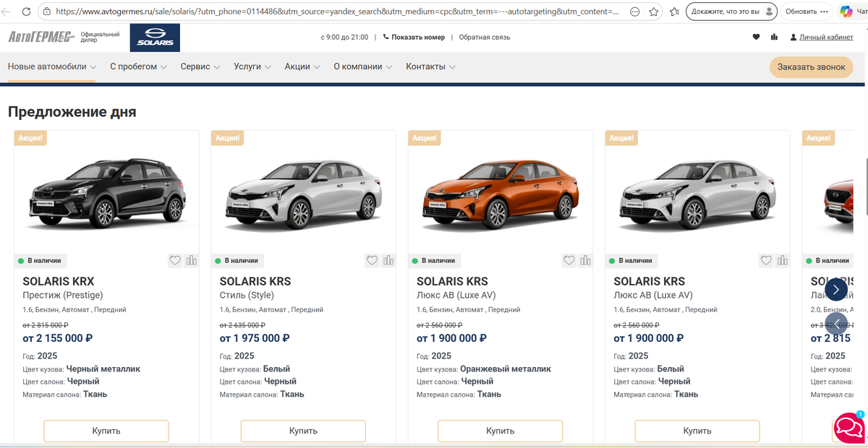This screenshot has width=868, height=448.
Task: Expand the Акции menu
Action: (302, 66)
